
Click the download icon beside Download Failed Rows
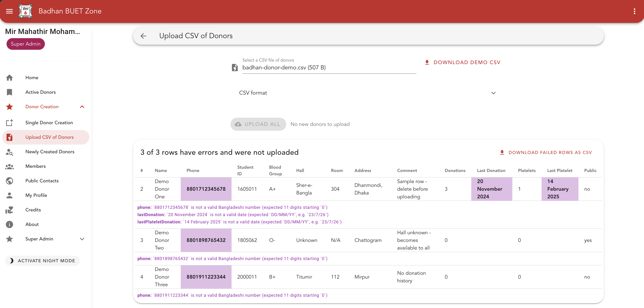click(x=502, y=153)
